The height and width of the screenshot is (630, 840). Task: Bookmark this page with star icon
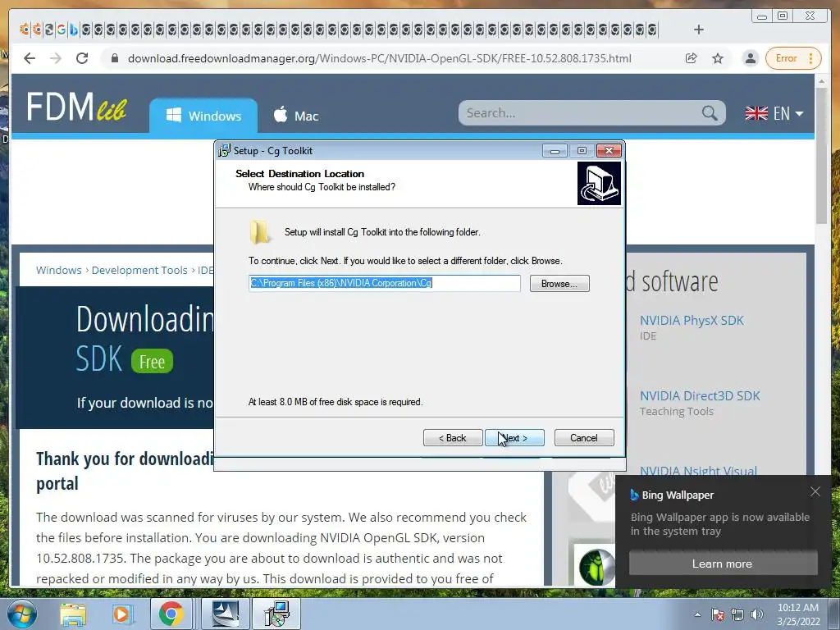pyautogui.click(x=718, y=58)
